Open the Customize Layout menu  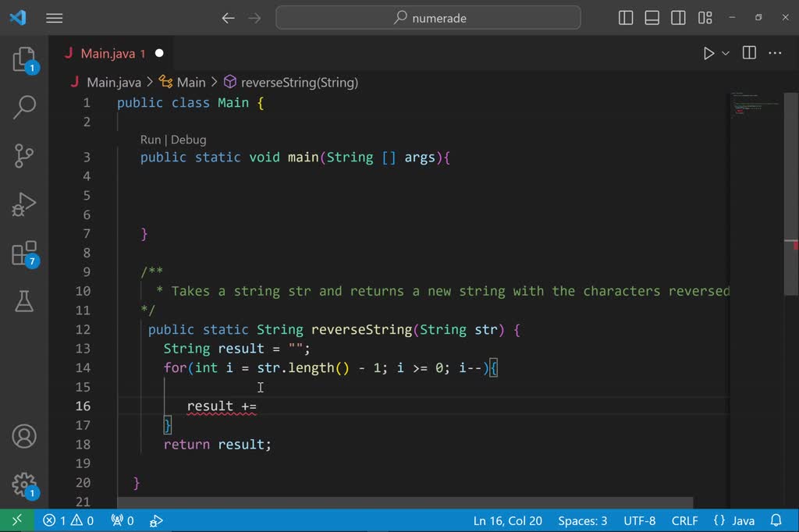tap(705, 18)
